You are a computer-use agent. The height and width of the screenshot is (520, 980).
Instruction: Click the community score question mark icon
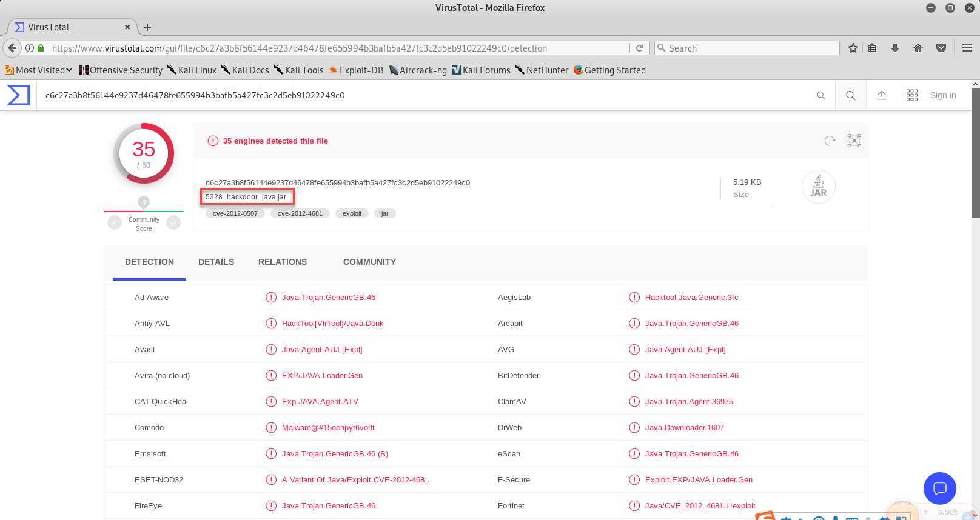[144, 202]
